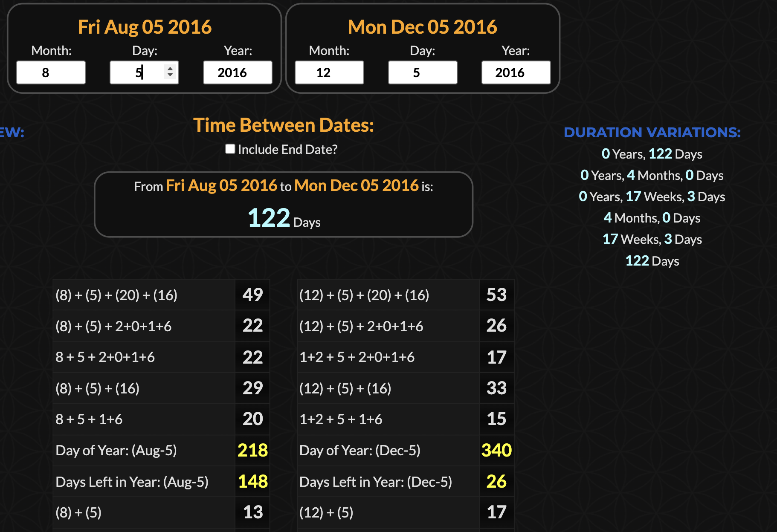777x532 pixels.
Task: Click the yellow 340 value
Action: click(x=497, y=451)
